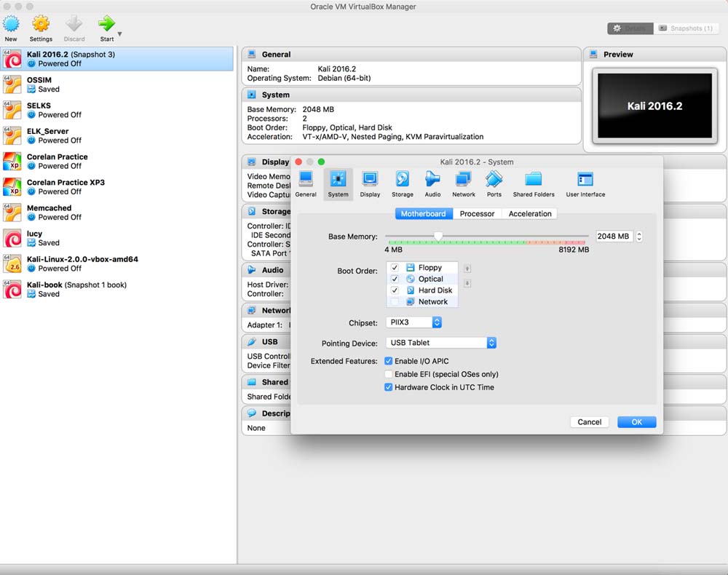The width and height of the screenshot is (728, 575).
Task: Expand the Pointing Device USB Tablet dropdown
Action: click(441, 343)
